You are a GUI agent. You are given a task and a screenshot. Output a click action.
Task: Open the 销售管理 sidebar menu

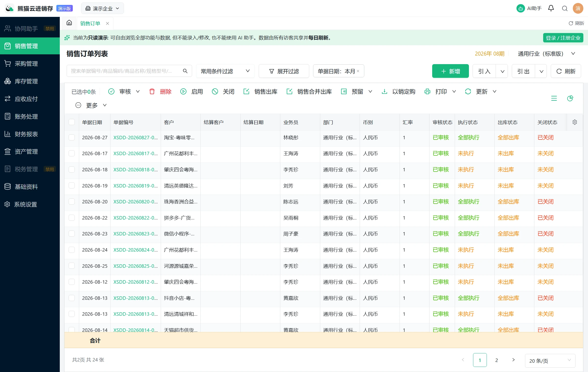[x=30, y=46]
